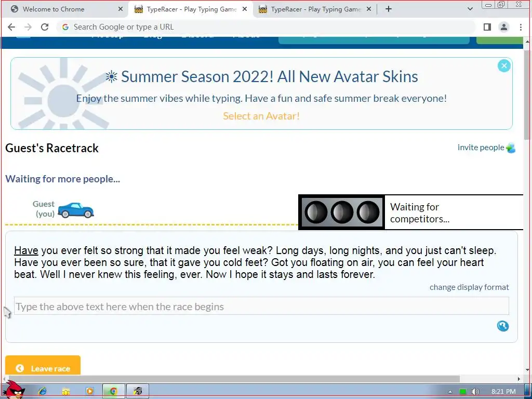Open the Chrome side panel
Image resolution: width=532 pixels, height=399 pixels.
point(487,27)
